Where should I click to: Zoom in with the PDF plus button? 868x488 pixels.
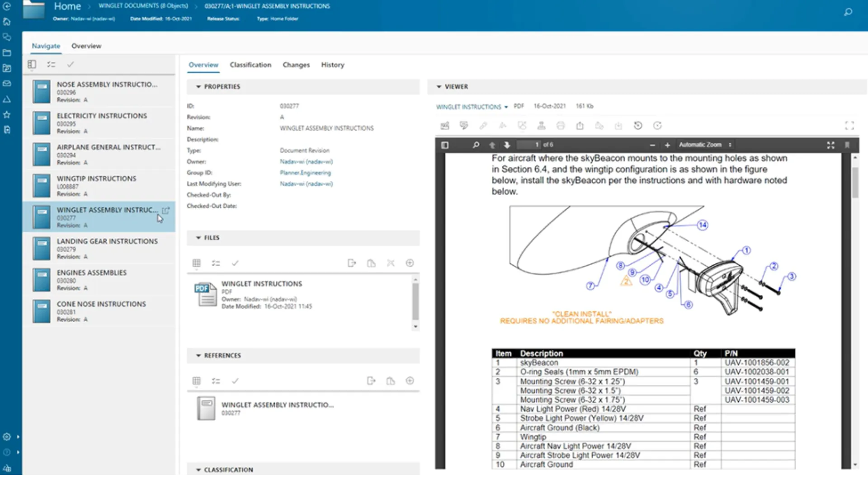(667, 145)
